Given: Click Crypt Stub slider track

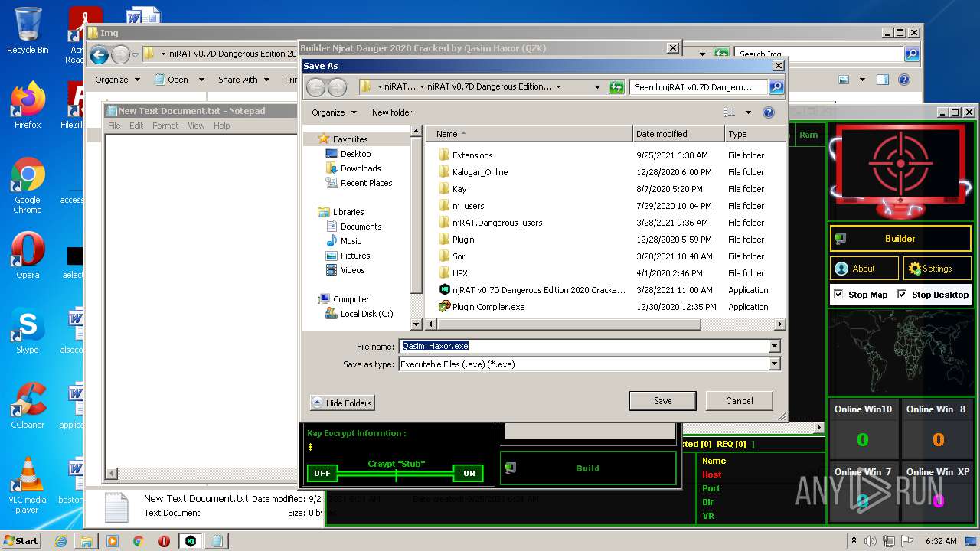Looking at the screenshot, I should [x=395, y=474].
